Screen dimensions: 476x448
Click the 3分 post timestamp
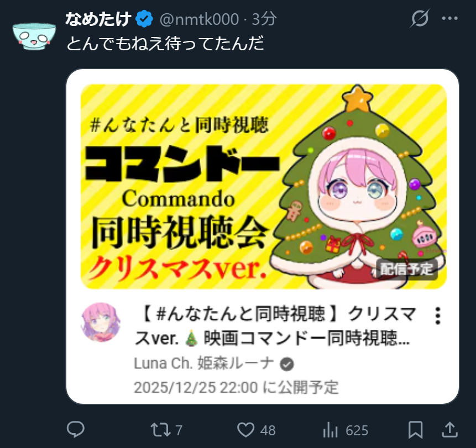(264, 19)
